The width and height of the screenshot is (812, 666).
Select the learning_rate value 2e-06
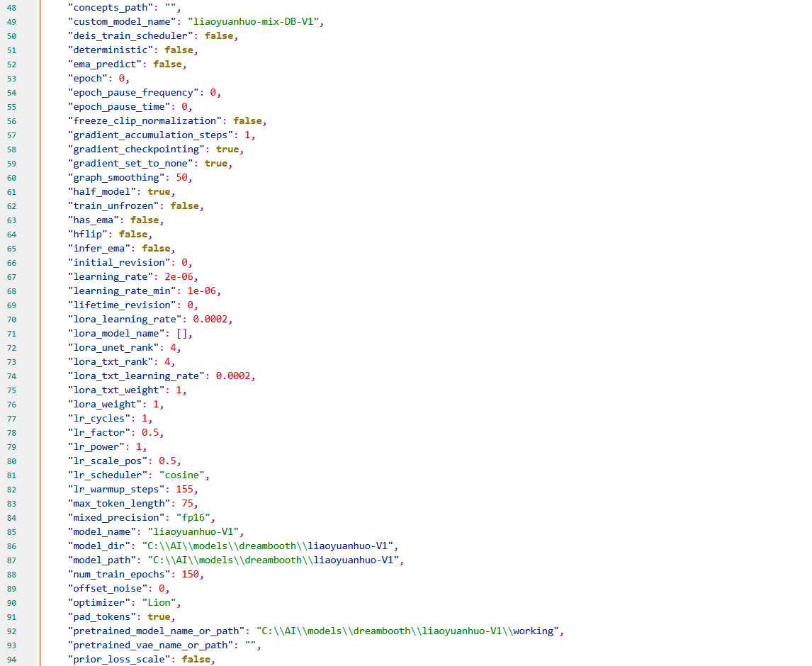click(179, 276)
